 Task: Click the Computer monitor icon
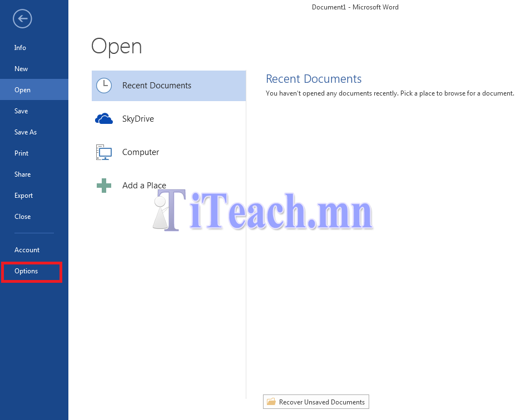[104, 152]
